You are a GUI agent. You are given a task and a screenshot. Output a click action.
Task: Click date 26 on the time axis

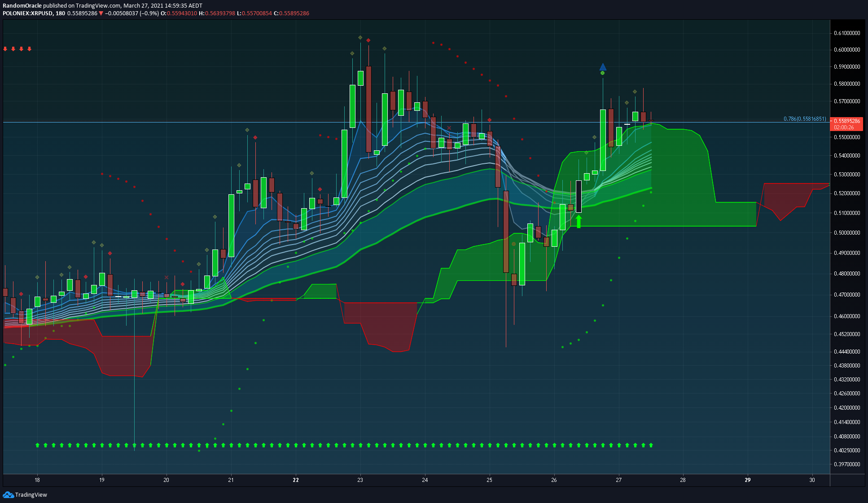(554, 480)
